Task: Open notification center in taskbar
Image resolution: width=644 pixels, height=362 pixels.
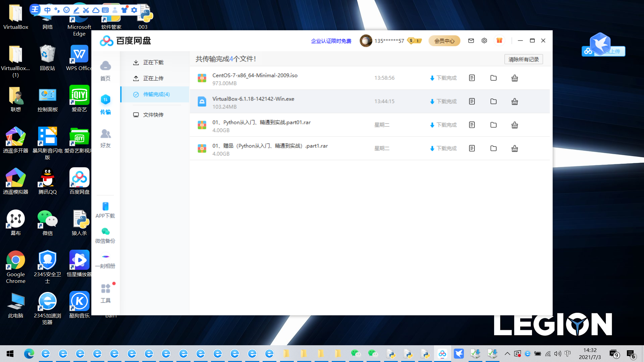Action: click(x=631, y=354)
